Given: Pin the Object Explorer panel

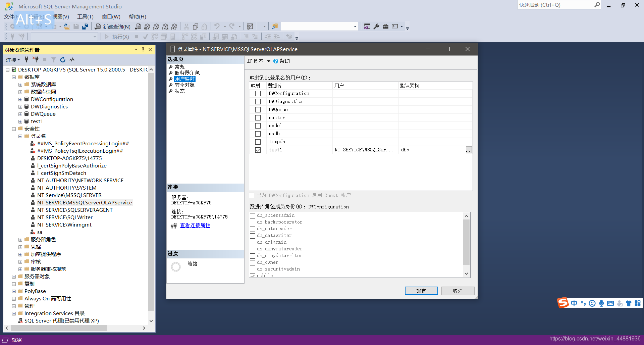Looking at the screenshot, I should click(x=143, y=50).
